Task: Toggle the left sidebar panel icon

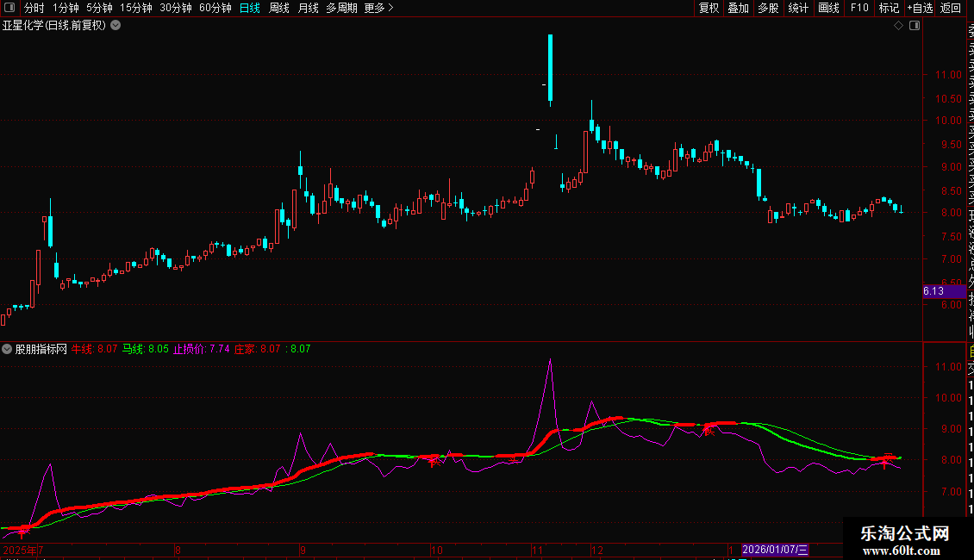Action: click(9, 8)
